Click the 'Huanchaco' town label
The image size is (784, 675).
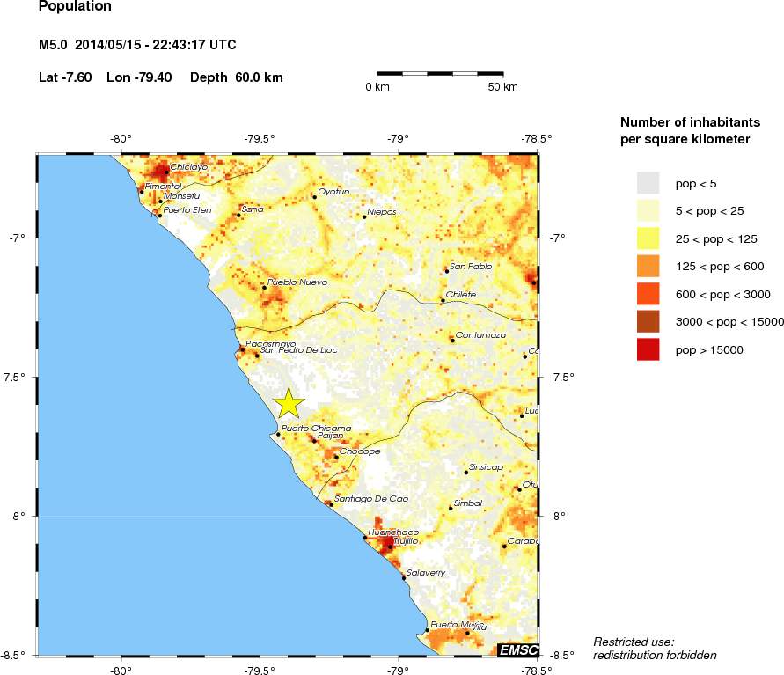pos(393,532)
